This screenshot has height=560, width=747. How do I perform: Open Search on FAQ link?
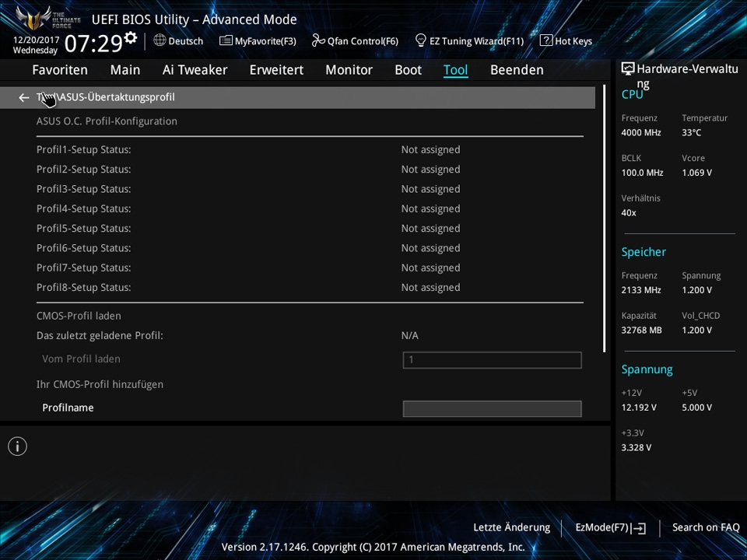point(706,527)
